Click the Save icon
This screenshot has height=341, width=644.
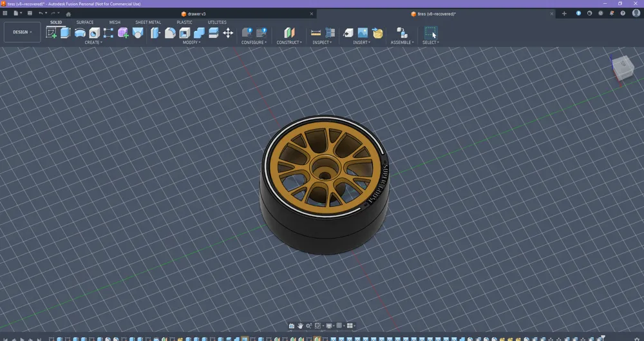tap(30, 14)
